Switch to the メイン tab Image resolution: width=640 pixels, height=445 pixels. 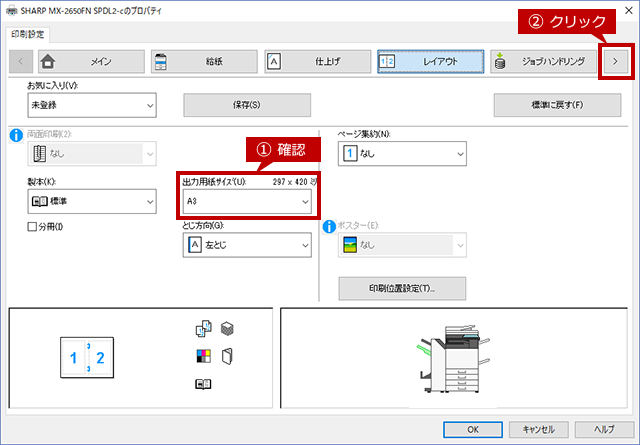coord(91,62)
